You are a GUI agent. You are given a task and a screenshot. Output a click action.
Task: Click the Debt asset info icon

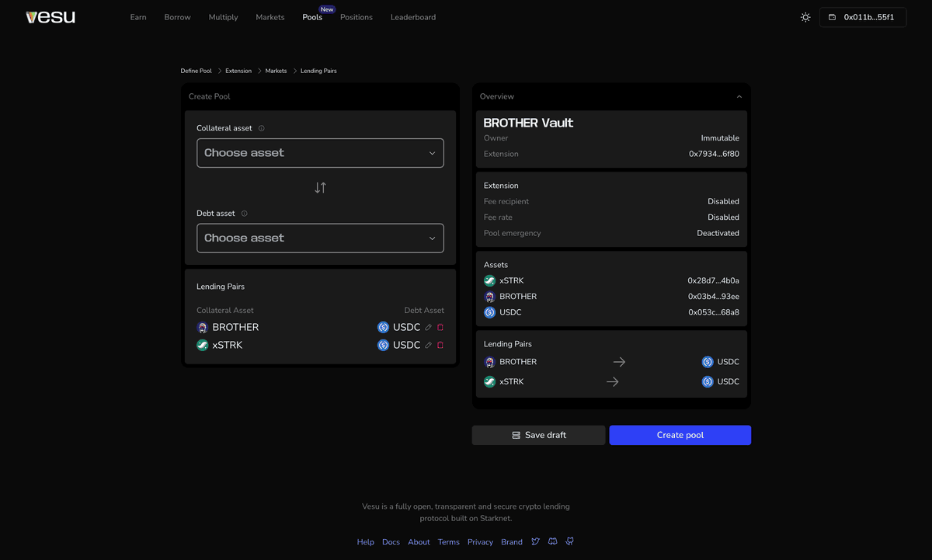244,214
